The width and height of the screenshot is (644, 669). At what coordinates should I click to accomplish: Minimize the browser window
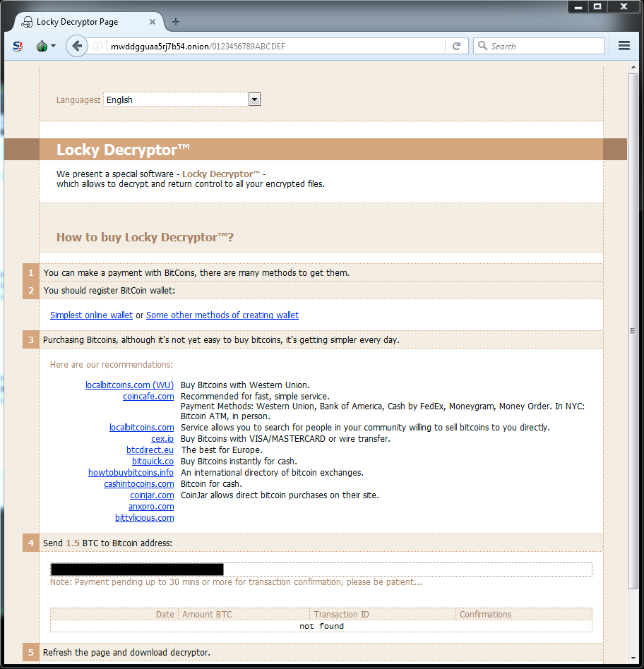578,7
